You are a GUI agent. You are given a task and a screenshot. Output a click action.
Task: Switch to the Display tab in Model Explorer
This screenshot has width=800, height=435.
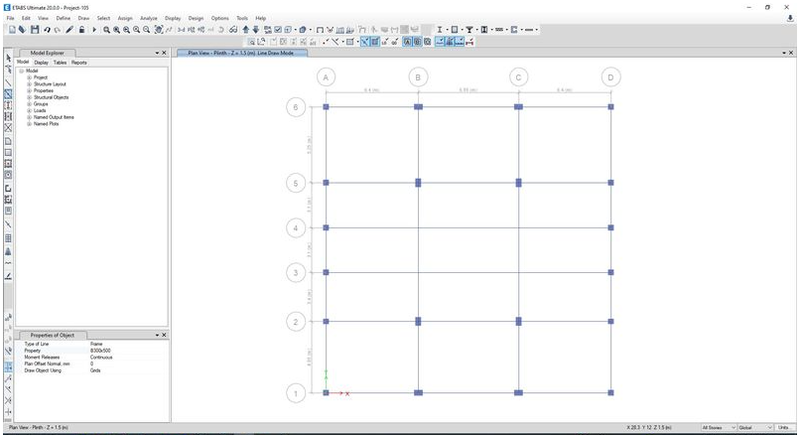click(41, 62)
